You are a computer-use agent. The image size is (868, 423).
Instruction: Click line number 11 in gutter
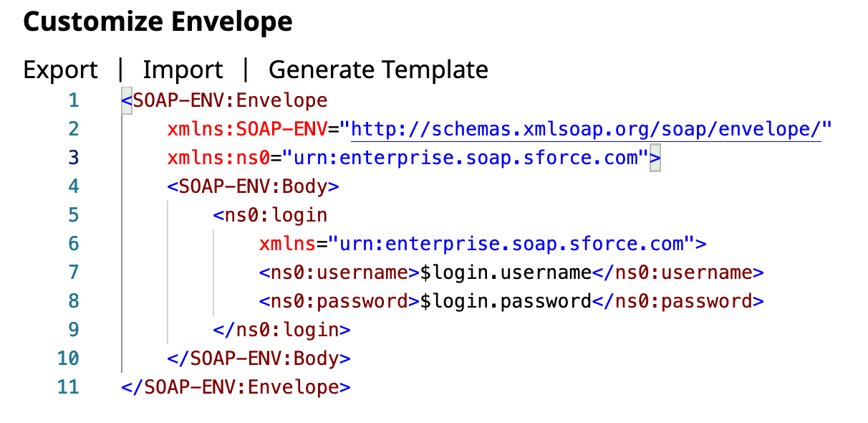[x=68, y=387]
